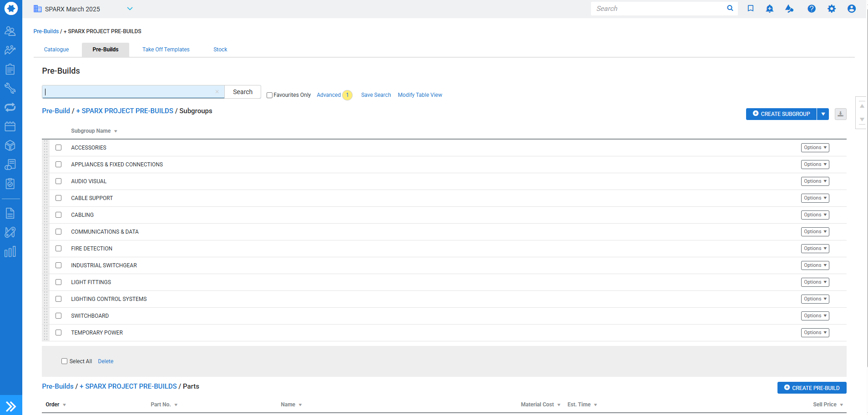Switch to the Stock tab
Image resolution: width=868 pixels, height=415 pixels.
[x=220, y=50]
